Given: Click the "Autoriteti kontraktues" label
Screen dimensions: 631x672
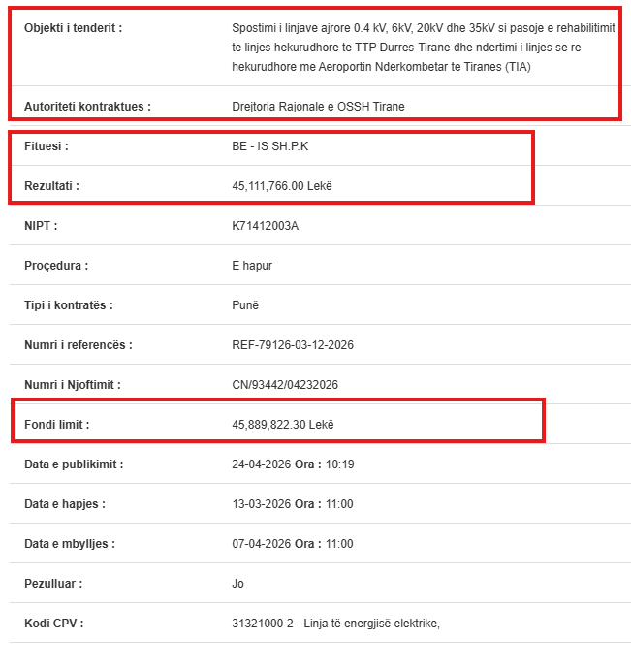Looking at the screenshot, I should tap(88, 106).
